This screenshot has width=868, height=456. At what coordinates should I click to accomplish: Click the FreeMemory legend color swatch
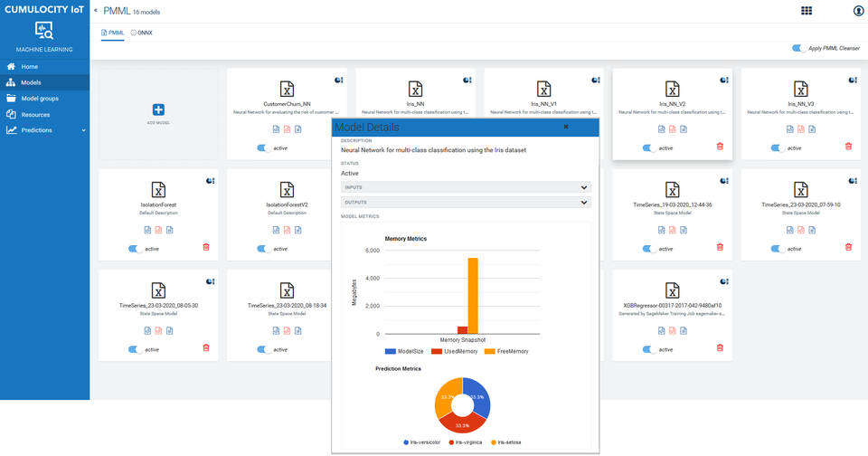[x=490, y=351]
